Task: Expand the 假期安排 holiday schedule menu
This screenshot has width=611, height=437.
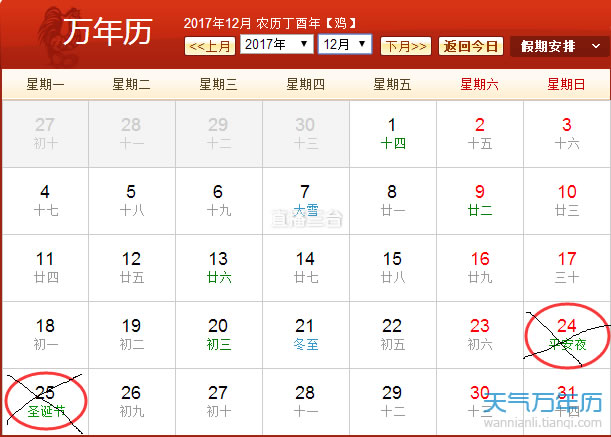Action: (x=559, y=47)
